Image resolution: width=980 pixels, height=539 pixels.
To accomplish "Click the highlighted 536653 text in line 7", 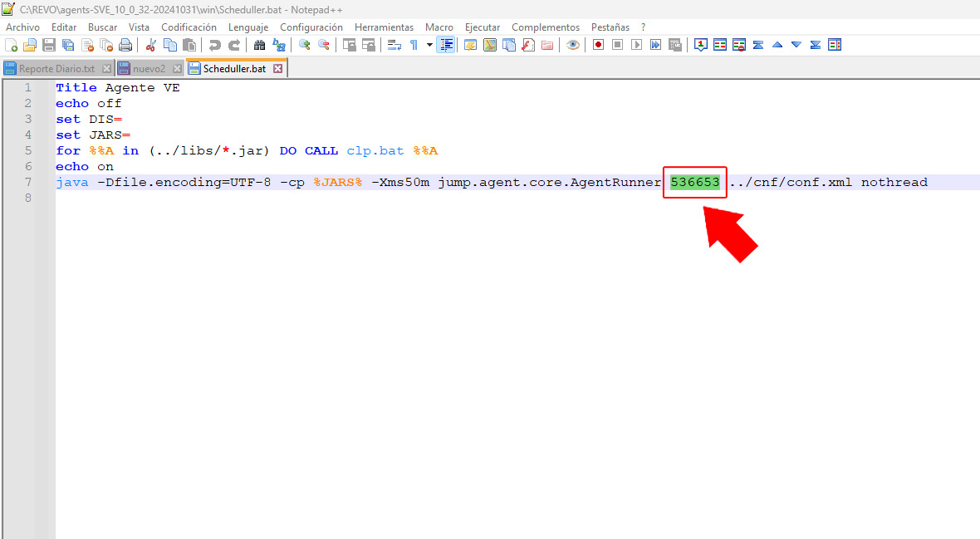I will [x=695, y=182].
